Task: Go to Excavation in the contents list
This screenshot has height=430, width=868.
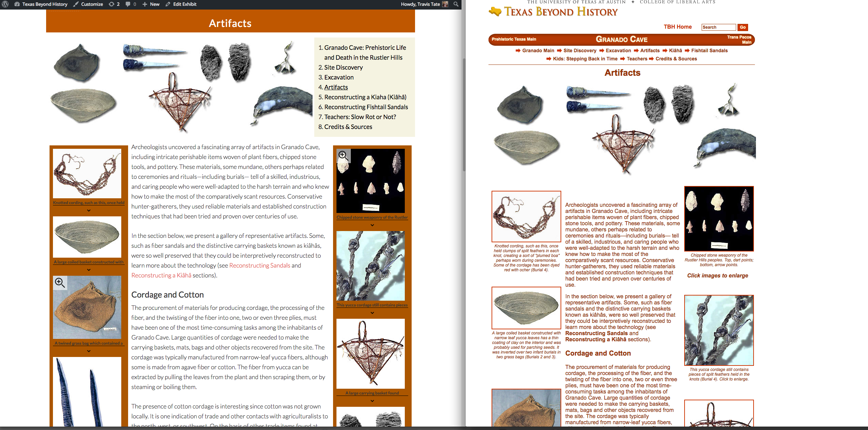Action: tap(339, 77)
